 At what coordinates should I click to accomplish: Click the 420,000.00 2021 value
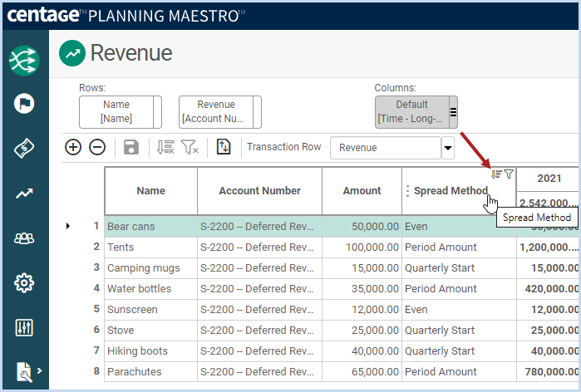click(549, 289)
